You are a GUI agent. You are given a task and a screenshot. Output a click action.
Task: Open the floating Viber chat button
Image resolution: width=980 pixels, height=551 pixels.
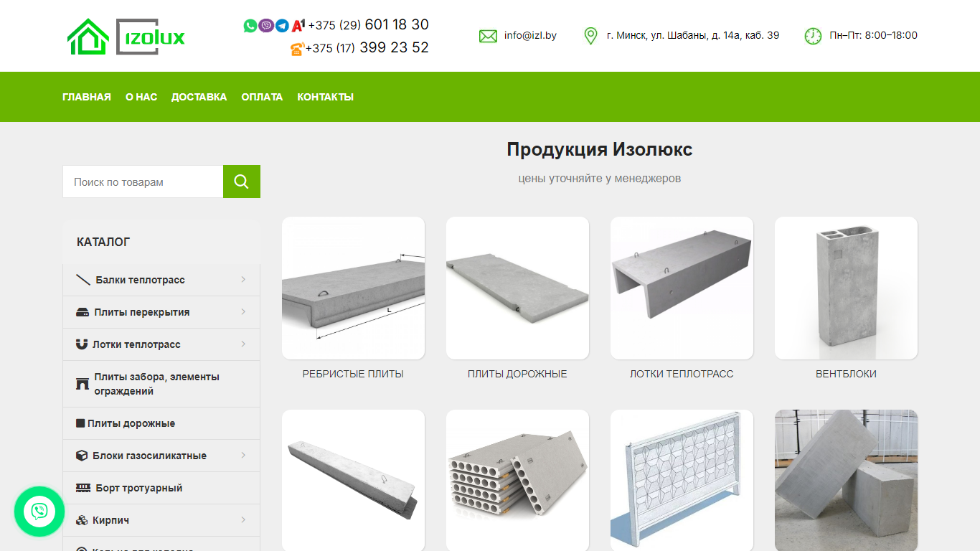pos(39,512)
